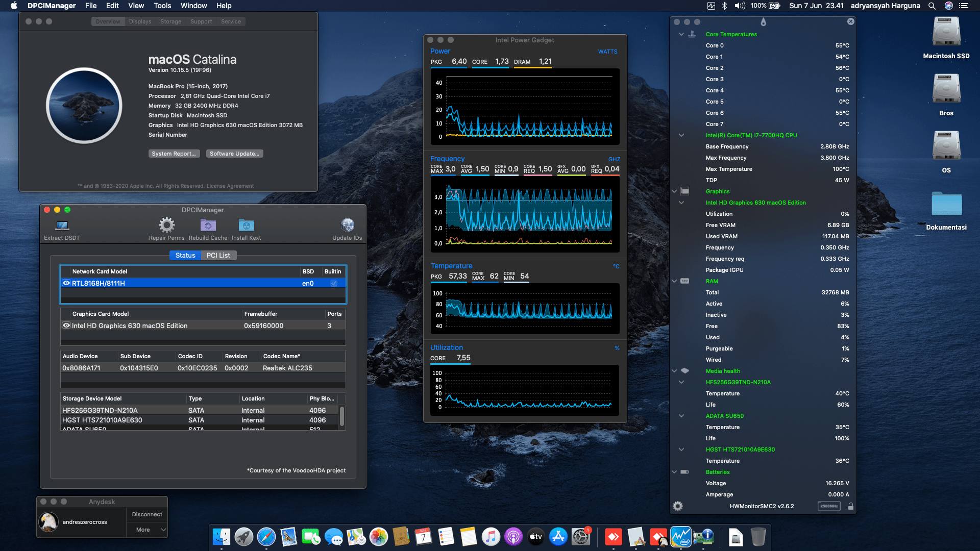Viewport: 980px width, 551px height.
Task: Adjust the 2900MHz frequency control in HWMonitorSMC2
Action: coord(829,506)
